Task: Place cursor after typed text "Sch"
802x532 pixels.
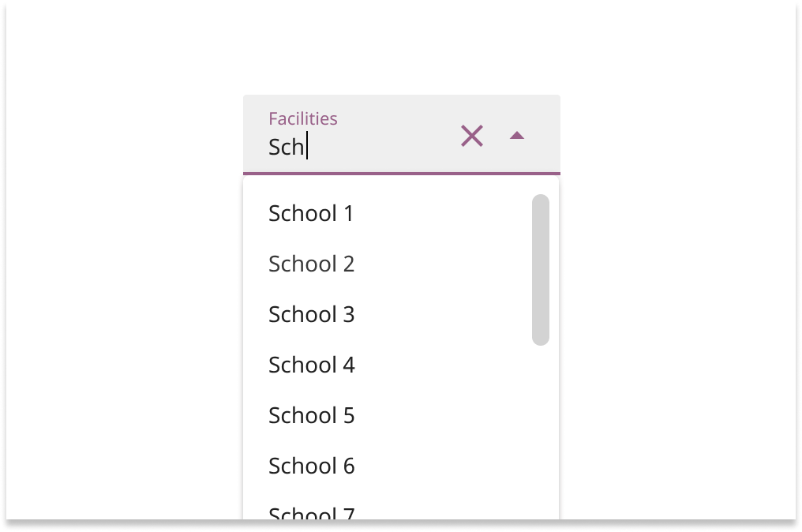Action: (306, 147)
